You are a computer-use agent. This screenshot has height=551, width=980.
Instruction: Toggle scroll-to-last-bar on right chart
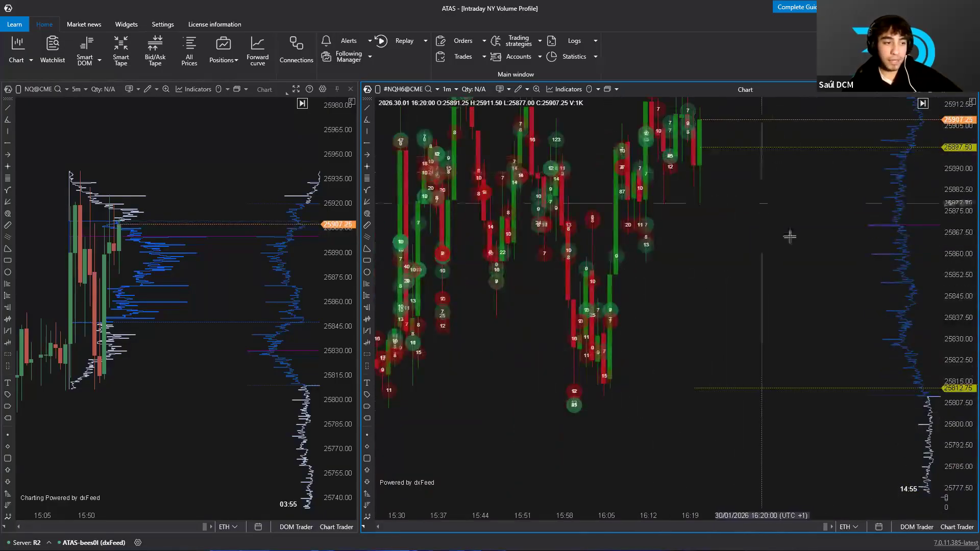pos(923,104)
